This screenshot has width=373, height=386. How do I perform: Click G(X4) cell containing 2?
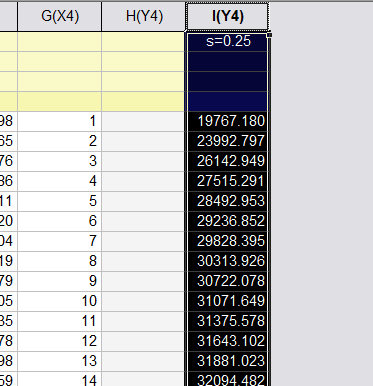tap(60, 141)
